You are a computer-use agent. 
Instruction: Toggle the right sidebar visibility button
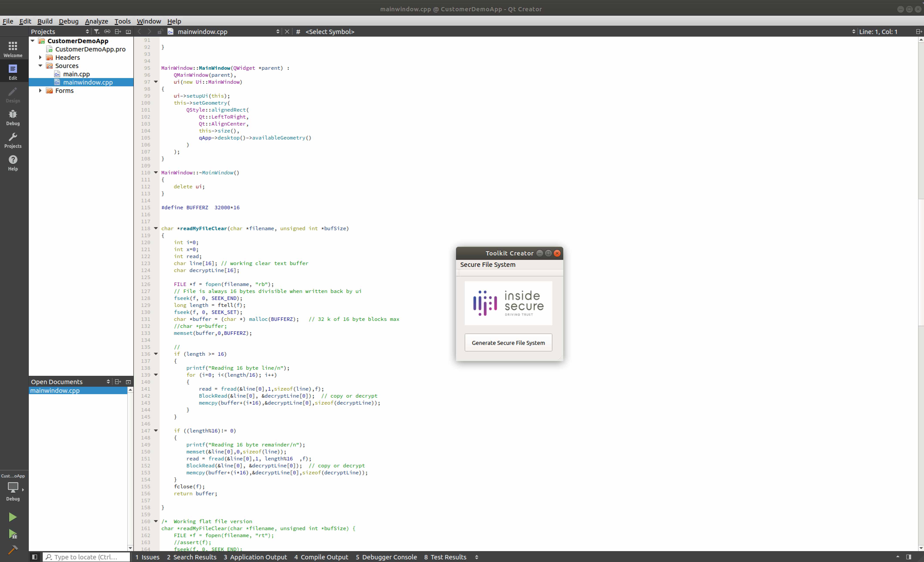[x=908, y=557]
